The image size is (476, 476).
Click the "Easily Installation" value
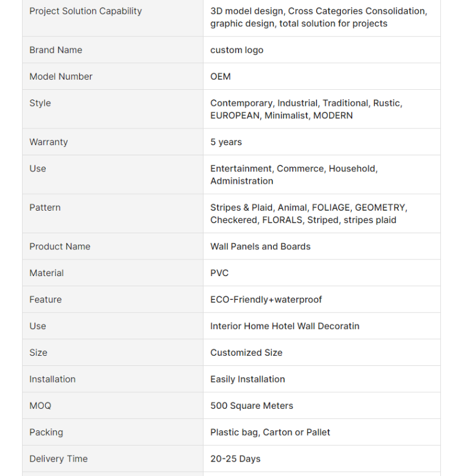click(x=248, y=379)
